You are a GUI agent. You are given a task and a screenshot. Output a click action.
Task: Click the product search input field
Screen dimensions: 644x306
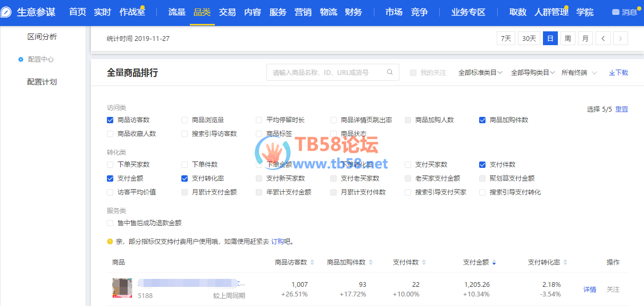click(333, 72)
